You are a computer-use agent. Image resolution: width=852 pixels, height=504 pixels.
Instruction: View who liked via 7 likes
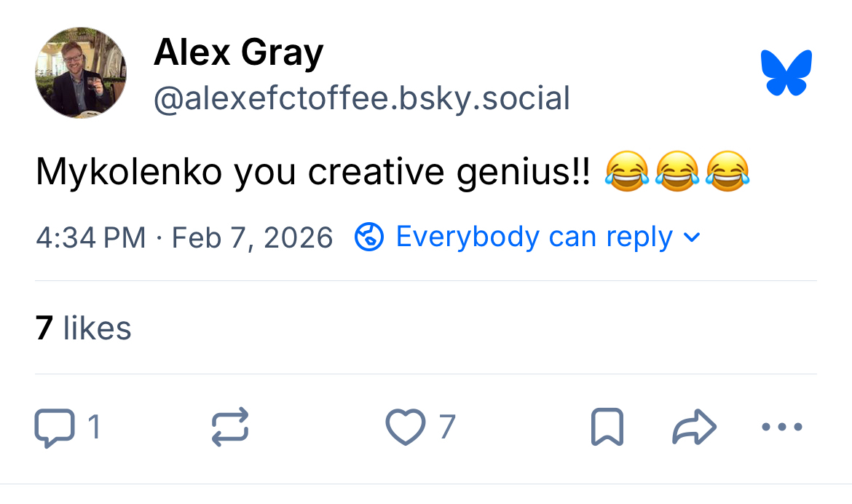(83, 328)
